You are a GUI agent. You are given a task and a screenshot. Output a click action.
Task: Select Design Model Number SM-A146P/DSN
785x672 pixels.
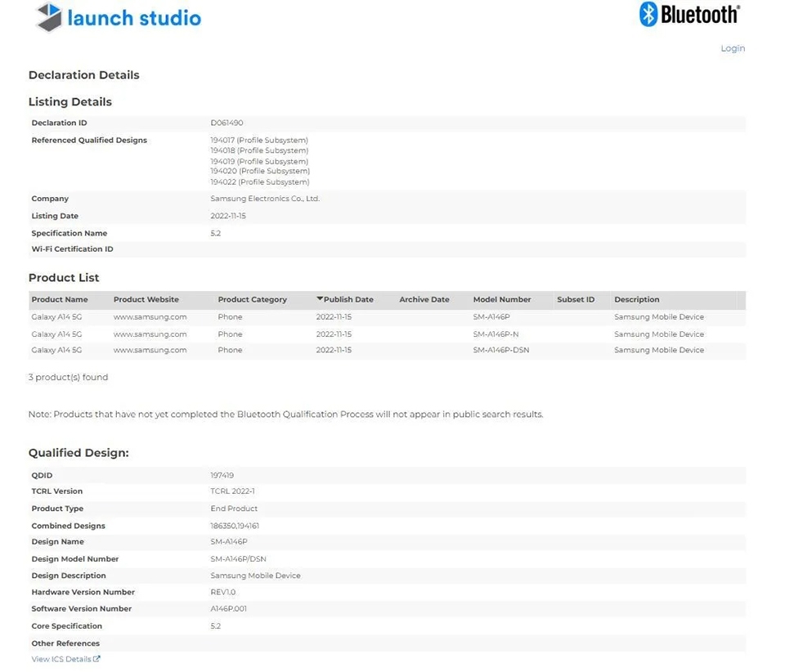[x=238, y=558]
